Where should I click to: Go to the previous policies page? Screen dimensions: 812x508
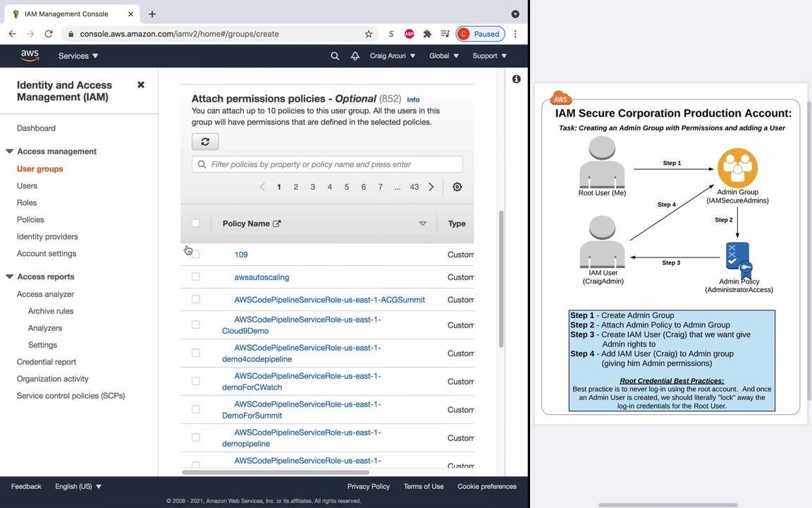point(262,186)
